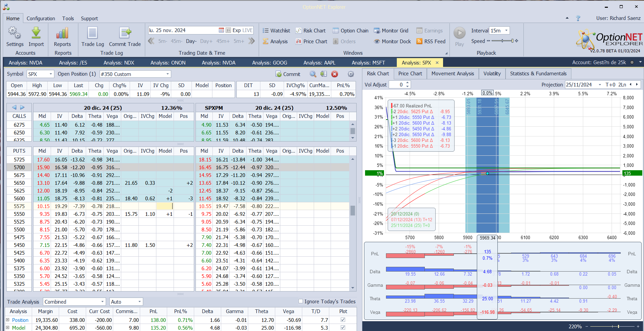
Task: Open the Volatility chart tab
Action: (x=492, y=74)
